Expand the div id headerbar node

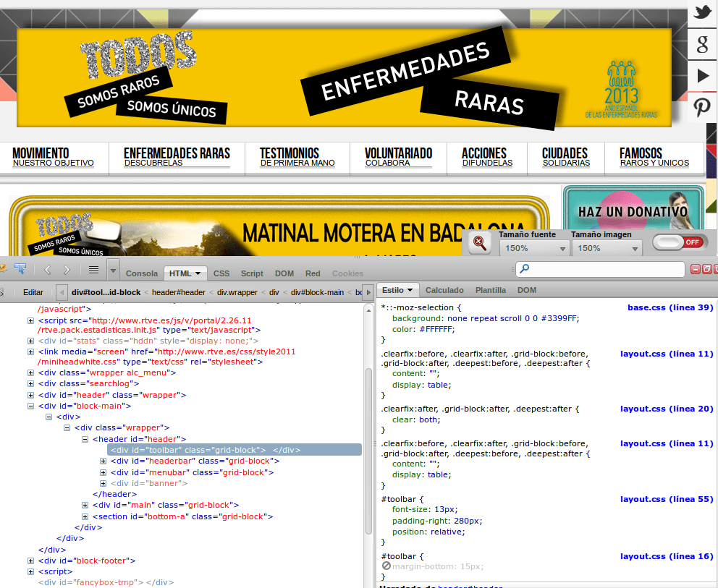tap(103, 461)
